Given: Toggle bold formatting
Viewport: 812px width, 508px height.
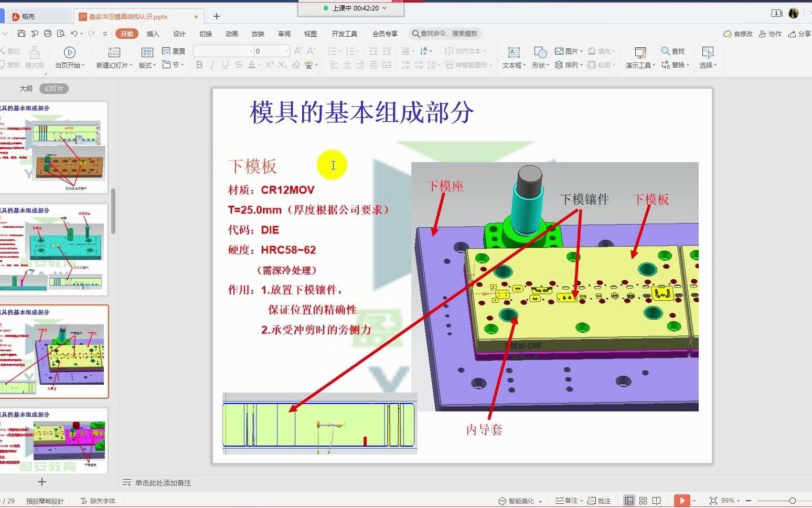Looking at the screenshot, I should point(199,65).
